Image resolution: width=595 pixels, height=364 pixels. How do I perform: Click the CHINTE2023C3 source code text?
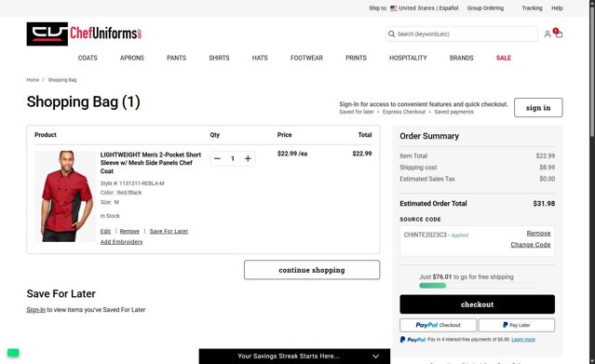(425, 235)
